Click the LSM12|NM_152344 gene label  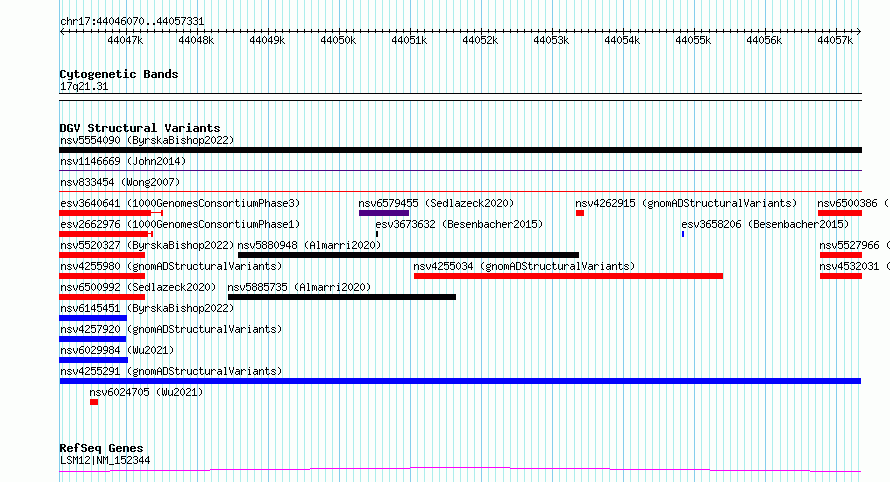click(105, 460)
